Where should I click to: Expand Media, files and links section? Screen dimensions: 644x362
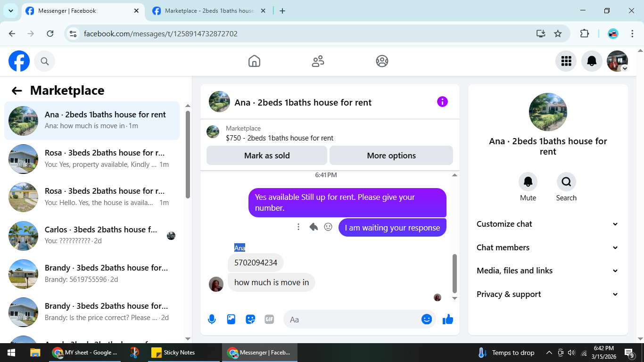pos(548,271)
